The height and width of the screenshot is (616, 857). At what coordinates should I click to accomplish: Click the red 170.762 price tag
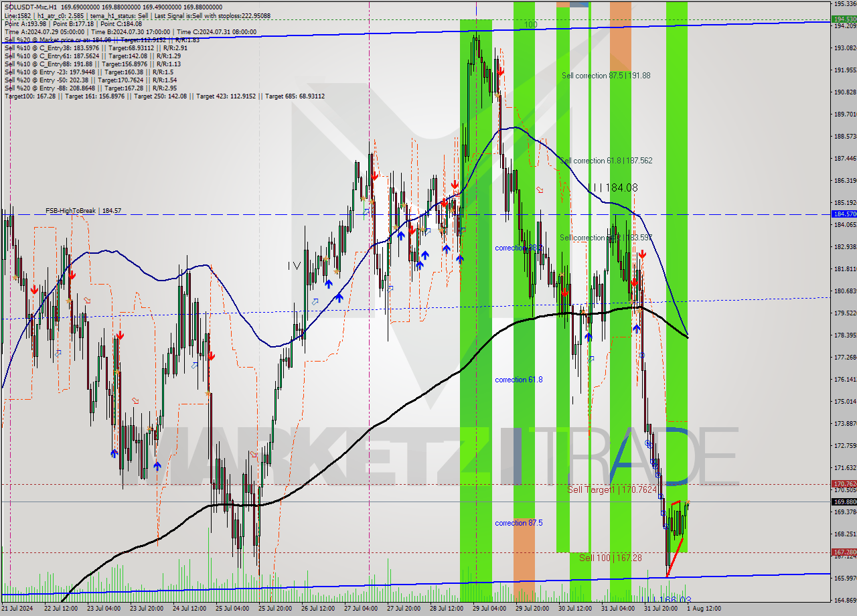click(844, 483)
